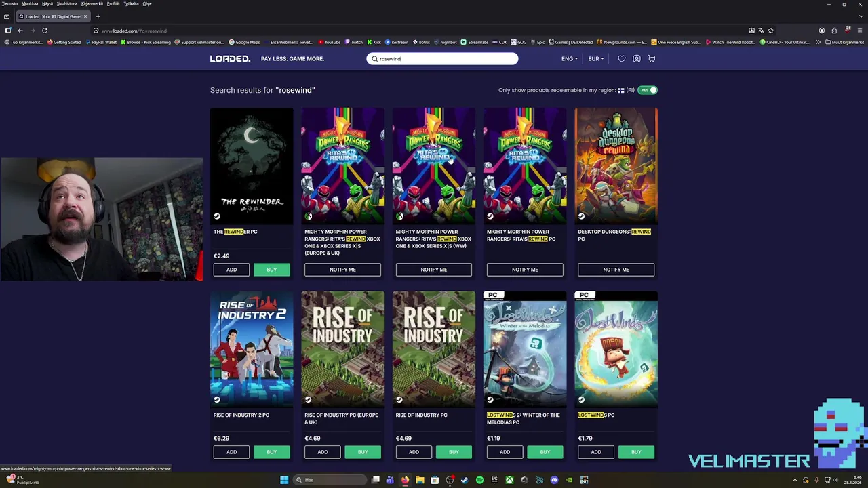Screen dimensions: 868x488
Task: Close the Loaded browser tab
Action: click(85, 16)
